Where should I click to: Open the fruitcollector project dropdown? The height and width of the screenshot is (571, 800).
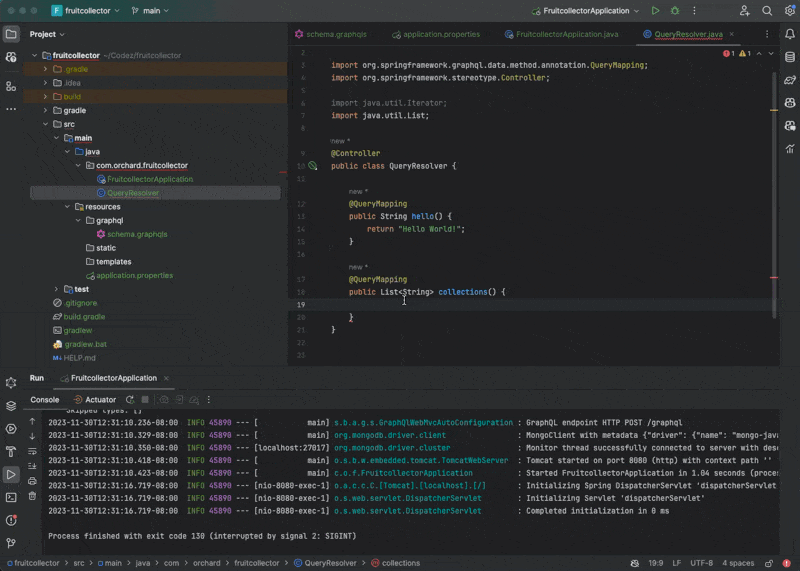[86, 11]
